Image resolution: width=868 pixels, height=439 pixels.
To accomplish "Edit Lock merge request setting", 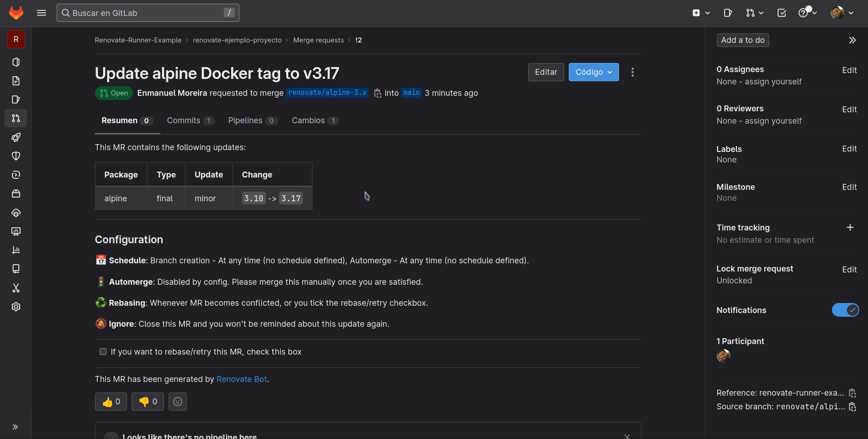I will point(849,270).
